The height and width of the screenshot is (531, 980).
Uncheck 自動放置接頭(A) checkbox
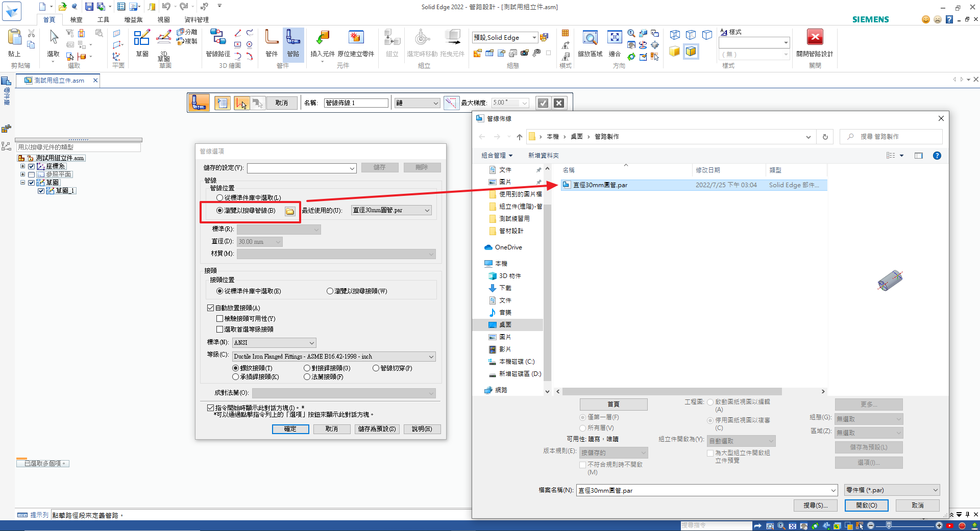tap(210, 308)
